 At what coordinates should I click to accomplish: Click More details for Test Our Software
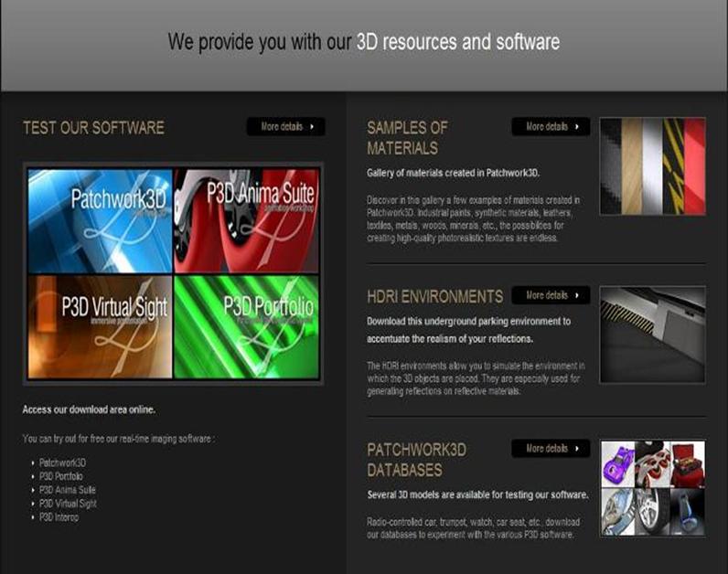[x=286, y=127]
